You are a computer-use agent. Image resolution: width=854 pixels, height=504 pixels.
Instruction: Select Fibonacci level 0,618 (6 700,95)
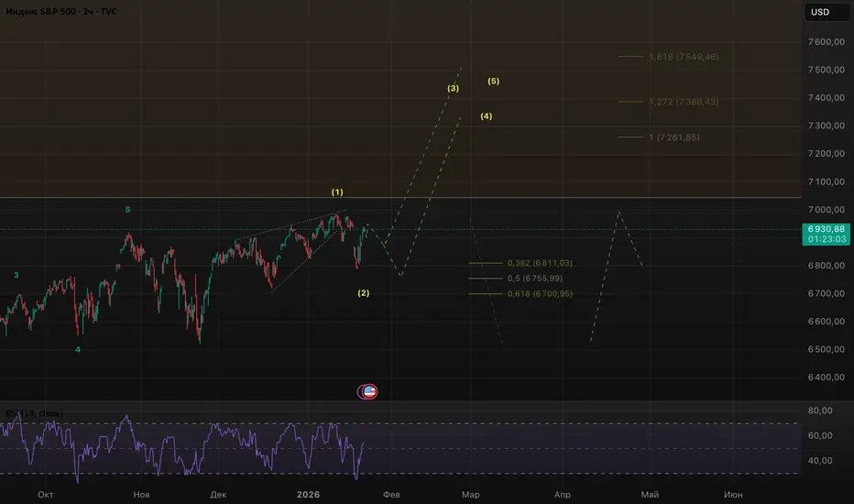pos(540,293)
